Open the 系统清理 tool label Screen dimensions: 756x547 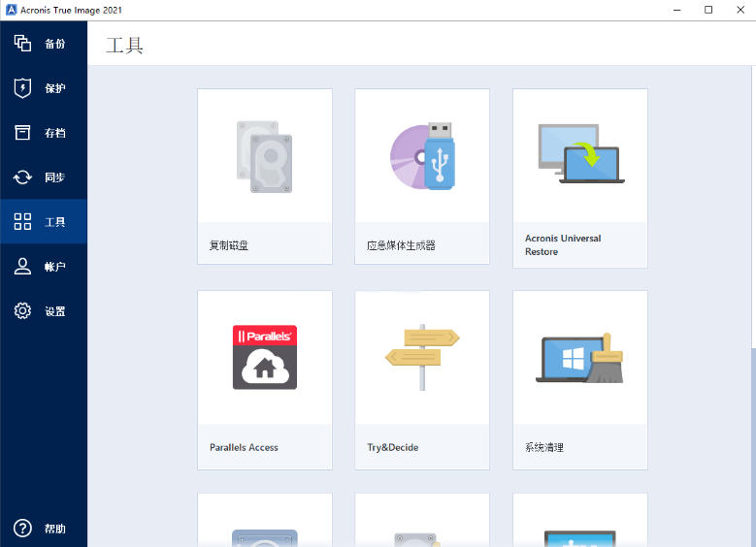coord(544,447)
